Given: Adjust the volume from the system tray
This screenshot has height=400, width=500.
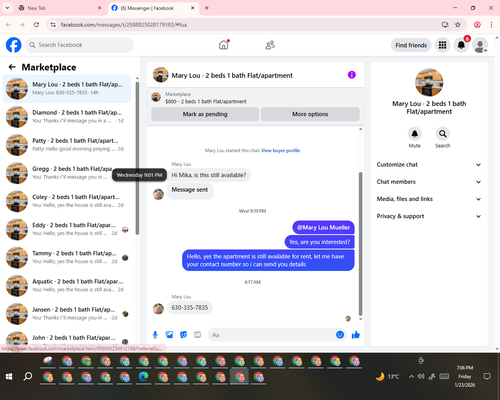Looking at the screenshot, I should tap(421, 376).
